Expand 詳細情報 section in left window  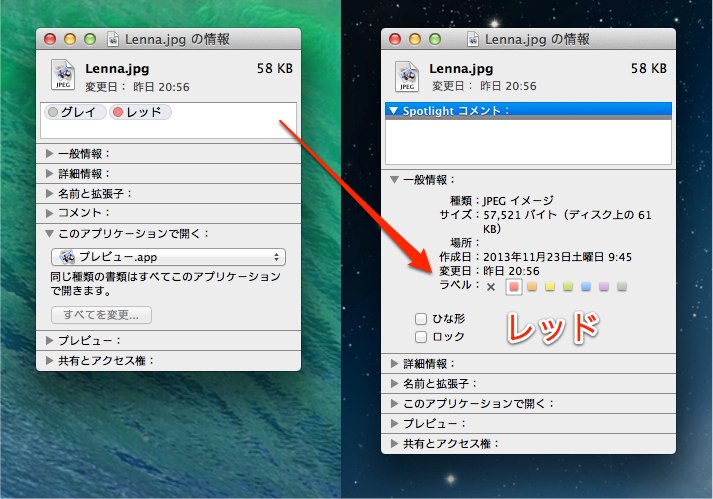point(50,174)
